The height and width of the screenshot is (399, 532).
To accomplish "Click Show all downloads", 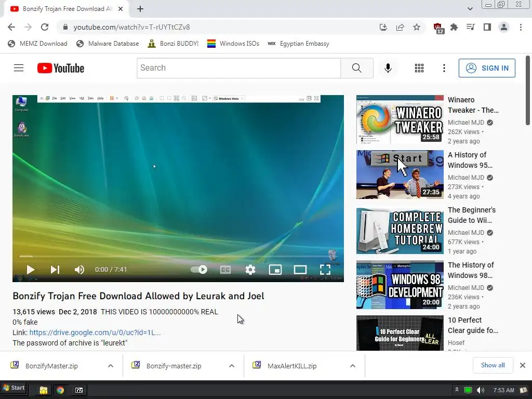I will pos(493,365).
